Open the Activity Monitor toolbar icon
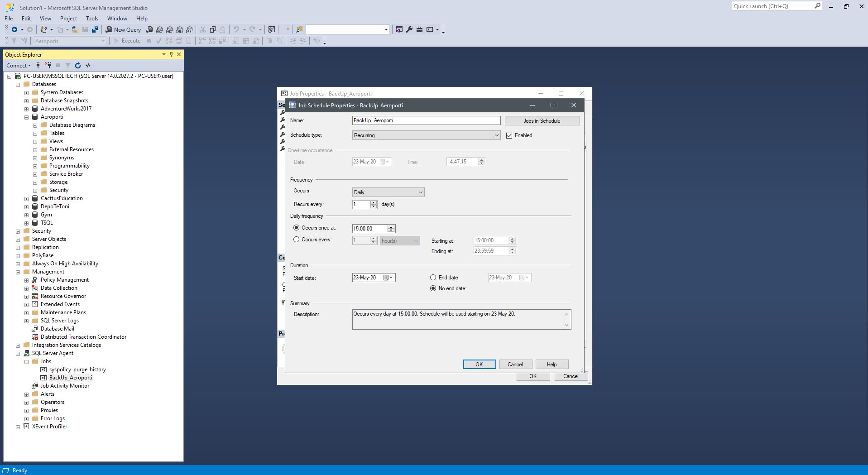Viewport: 868px width, 475px height. [x=272, y=29]
